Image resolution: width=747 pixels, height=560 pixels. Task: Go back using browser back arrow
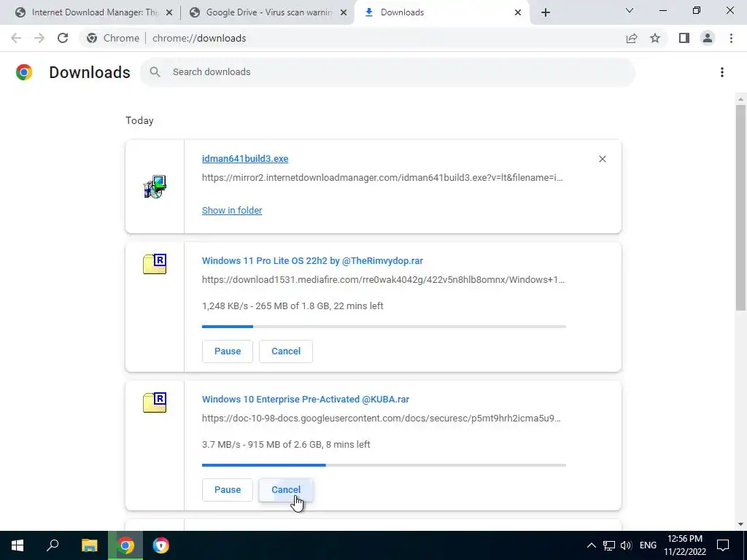pos(16,38)
